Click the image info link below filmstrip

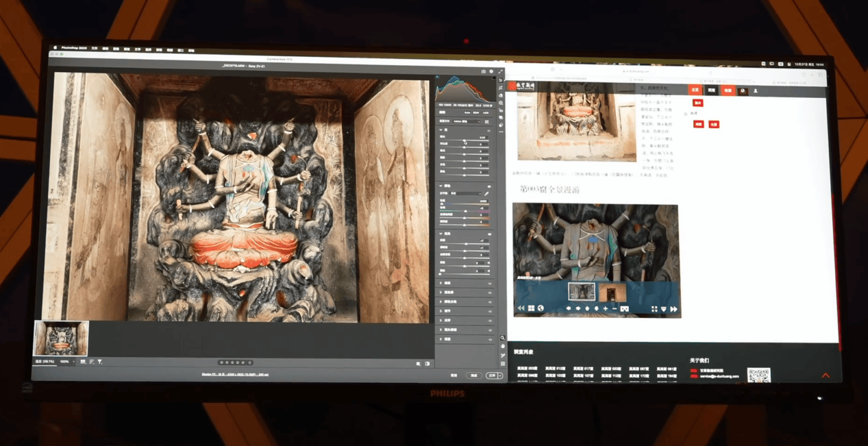tap(235, 375)
